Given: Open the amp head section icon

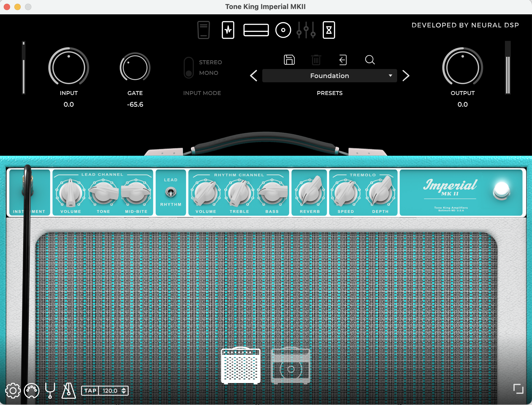Looking at the screenshot, I should click(256, 30).
